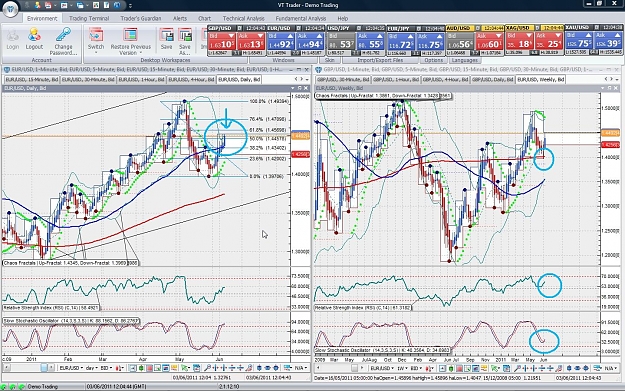
Task: Click the small square icon on USD/JPY rate header
Action: pos(358,28)
